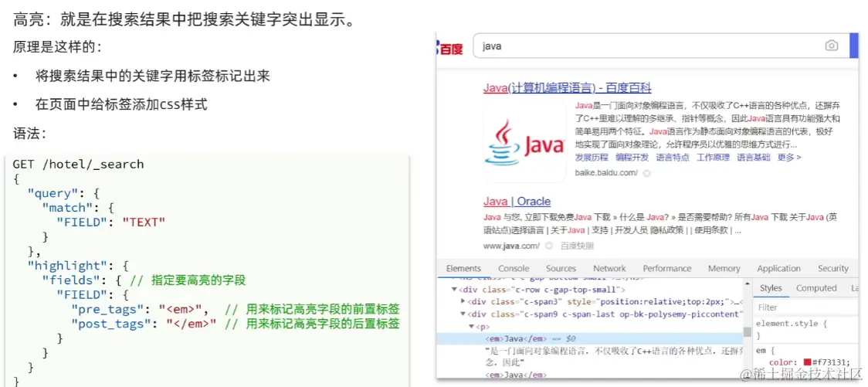Click the '"post_tags": "</em>"' code line

click(143, 324)
